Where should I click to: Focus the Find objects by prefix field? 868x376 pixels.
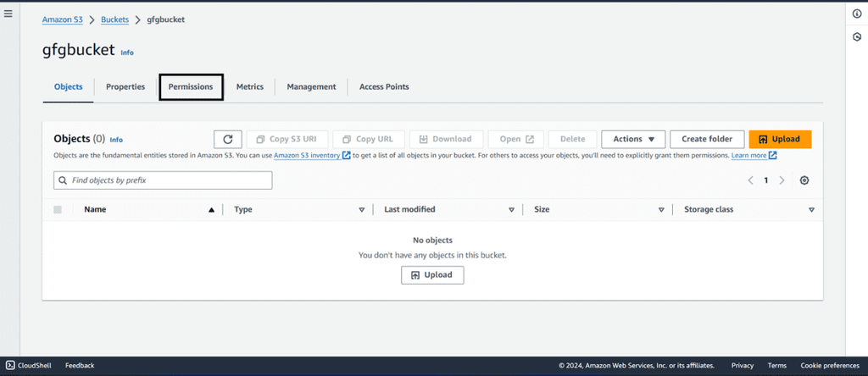163,180
